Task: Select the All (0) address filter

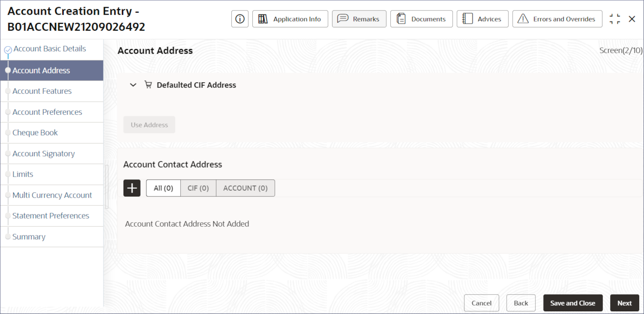Action: click(163, 188)
